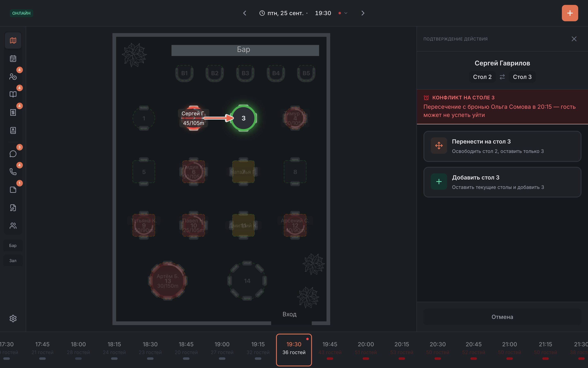The image size is (588, 368).
Task: Open the phone calls icon
Action: click(x=13, y=172)
